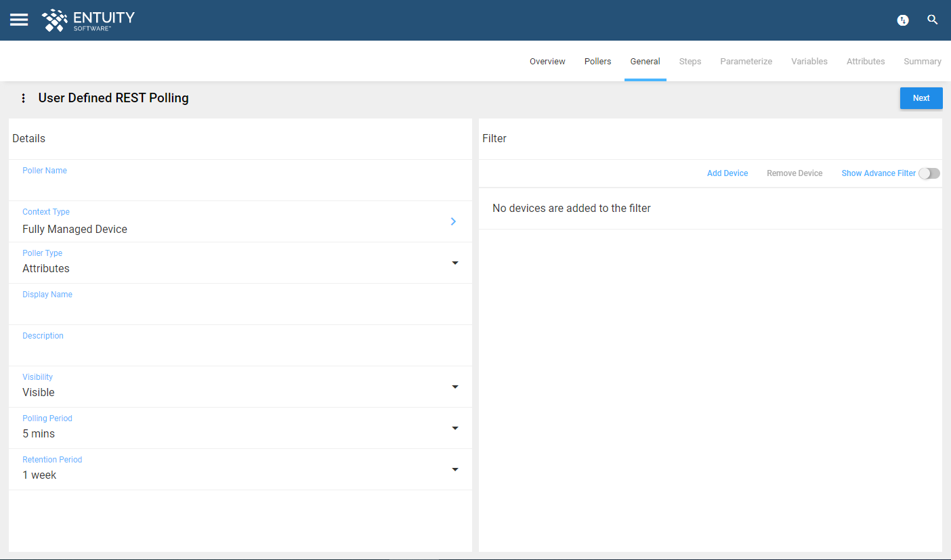Click the Add Device link

click(727, 173)
